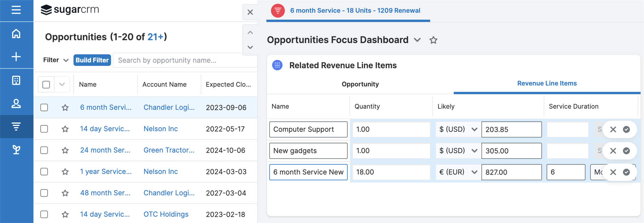Tick the select-all checkbox in list header
This screenshot has height=223, width=644.
click(x=46, y=85)
